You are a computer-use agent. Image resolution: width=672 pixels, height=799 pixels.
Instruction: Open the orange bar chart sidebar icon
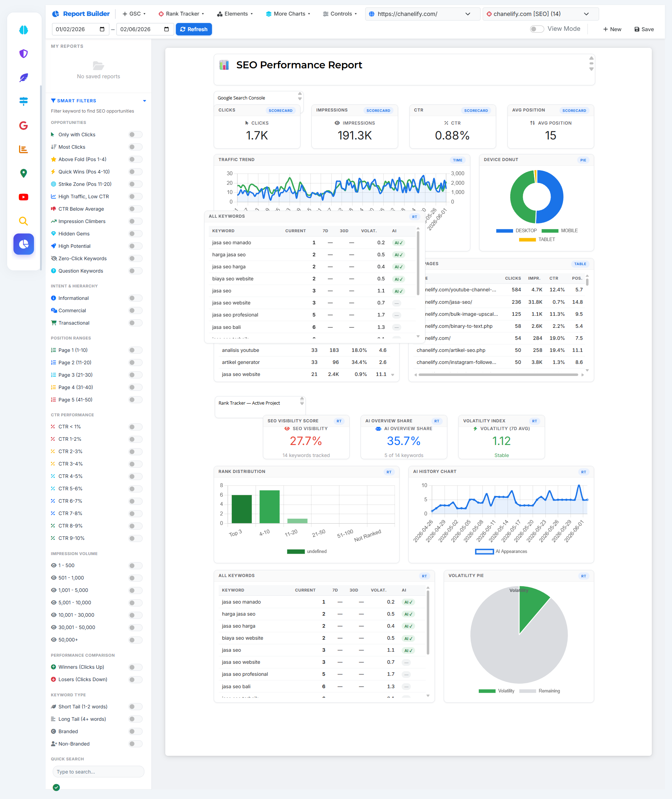click(24, 149)
